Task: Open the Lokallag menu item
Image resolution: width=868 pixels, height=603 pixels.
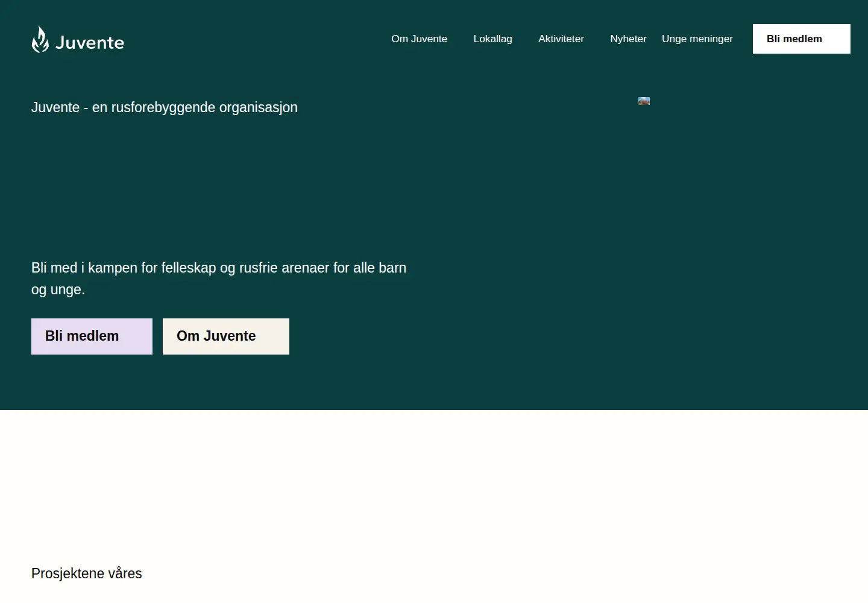Action: [492, 39]
